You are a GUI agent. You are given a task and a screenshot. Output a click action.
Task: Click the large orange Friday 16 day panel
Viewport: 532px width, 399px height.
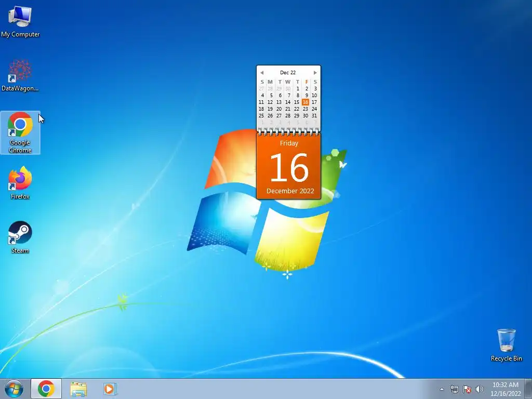[x=288, y=166]
